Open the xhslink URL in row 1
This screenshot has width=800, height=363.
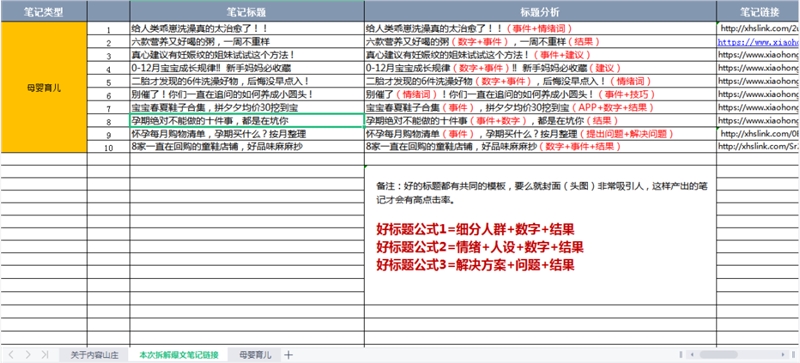(759, 29)
